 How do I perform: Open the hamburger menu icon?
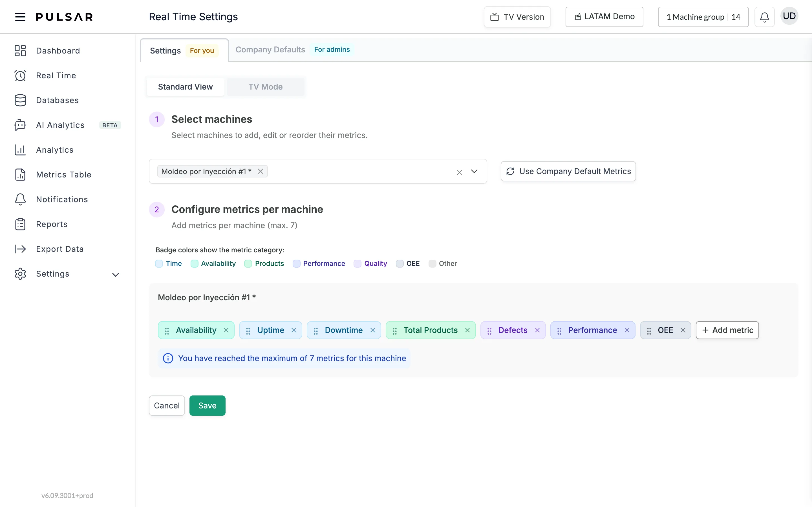pos(20,17)
